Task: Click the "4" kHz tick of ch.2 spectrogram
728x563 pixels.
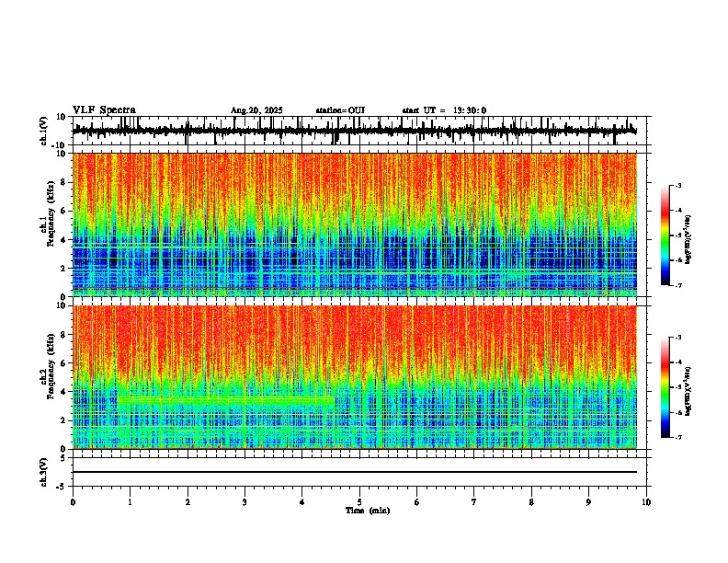Action: coord(64,392)
